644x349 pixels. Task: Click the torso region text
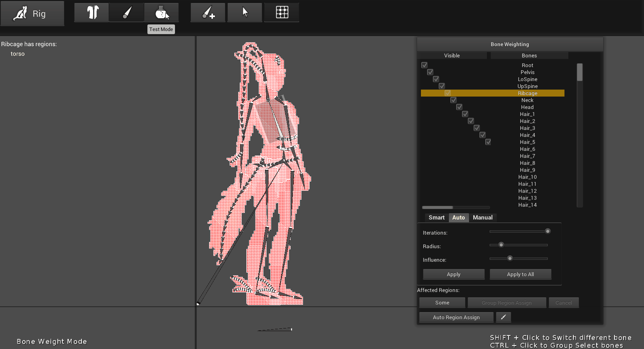[x=17, y=54]
